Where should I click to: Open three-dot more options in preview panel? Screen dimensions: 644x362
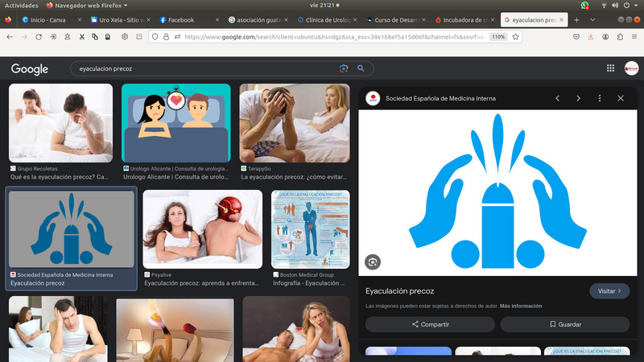600,98
